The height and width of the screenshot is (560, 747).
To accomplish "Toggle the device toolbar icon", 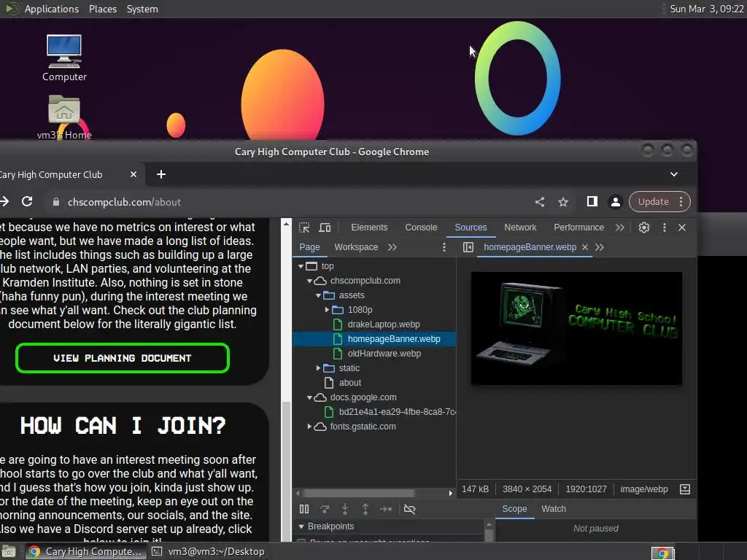I will pyautogui.click(x=325, y=227).
